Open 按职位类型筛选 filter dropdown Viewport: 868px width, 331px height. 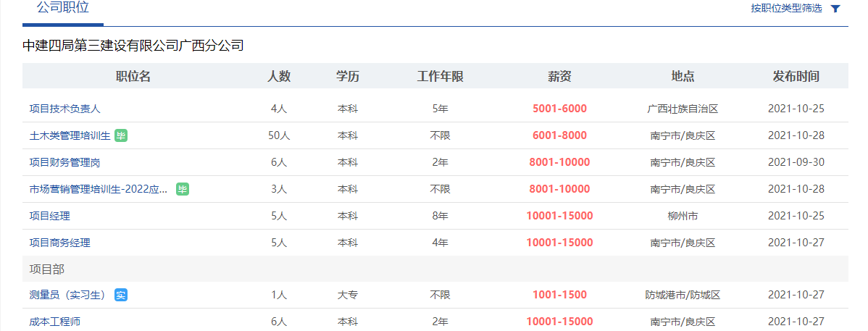coord(787,8)
